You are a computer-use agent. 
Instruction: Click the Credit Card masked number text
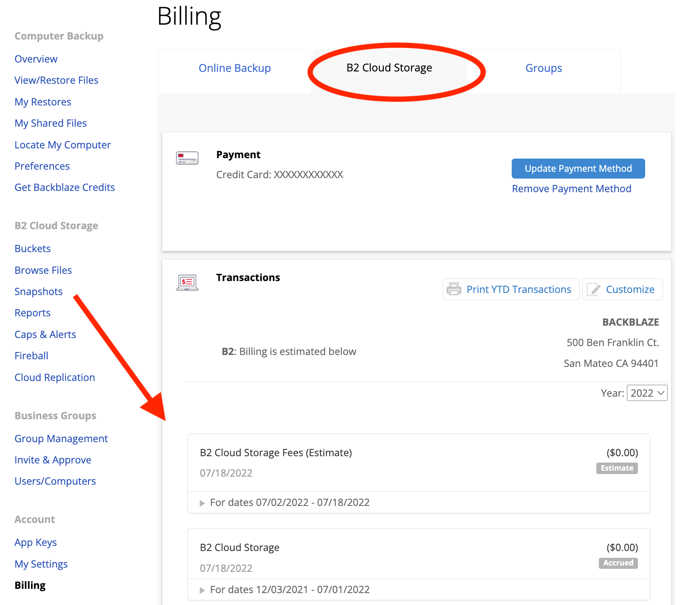(280, 175)
